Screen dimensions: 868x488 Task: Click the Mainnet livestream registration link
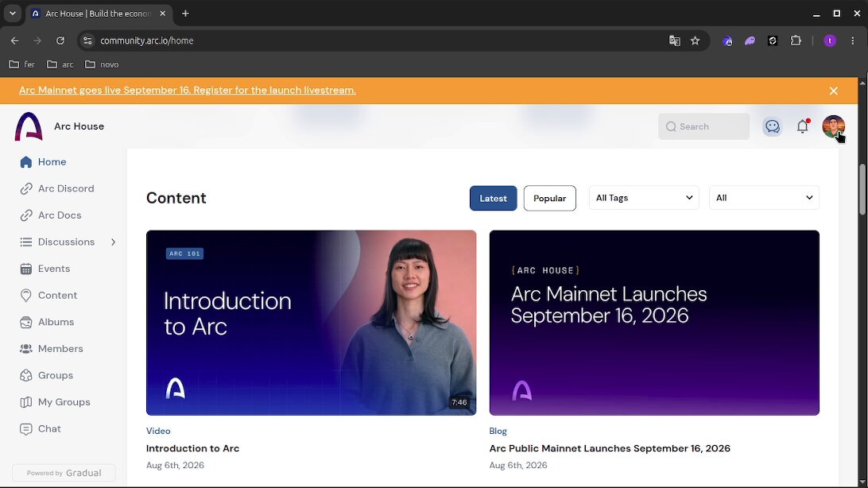(188, 90)
